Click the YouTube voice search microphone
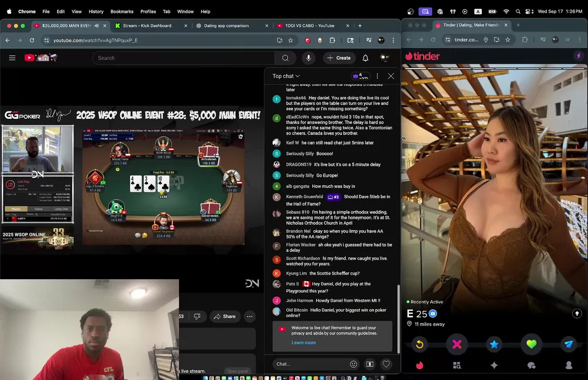Viewport: 588px width, 380px height. tap(309, 58)
